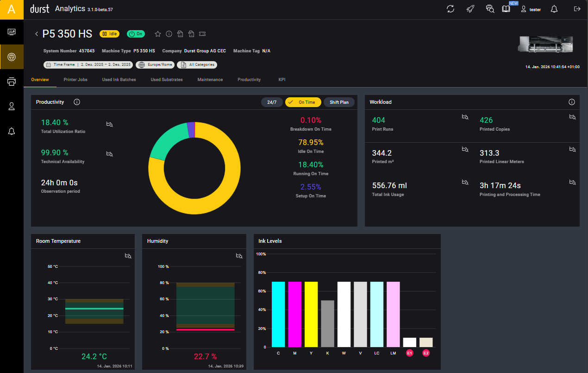Open the Time Frame date selector
The image size is (588, 373).
[x=88, y=65]
